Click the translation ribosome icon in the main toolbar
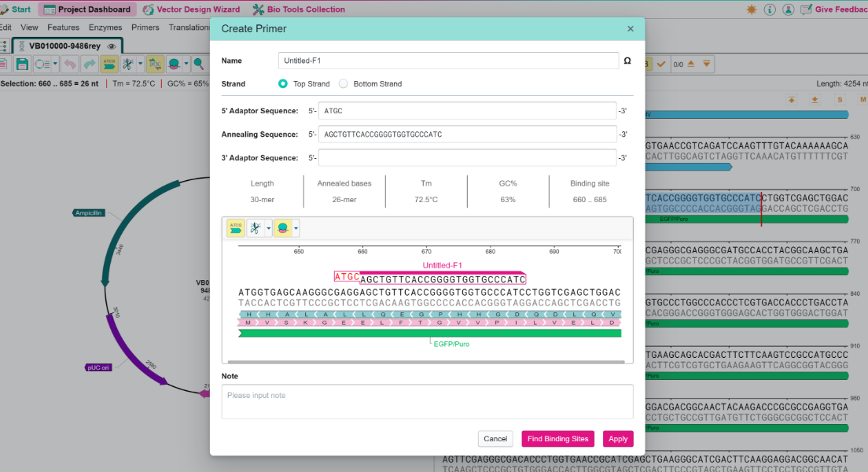Image resolution: width=868 pixels, height=472 pixels. 174,65
